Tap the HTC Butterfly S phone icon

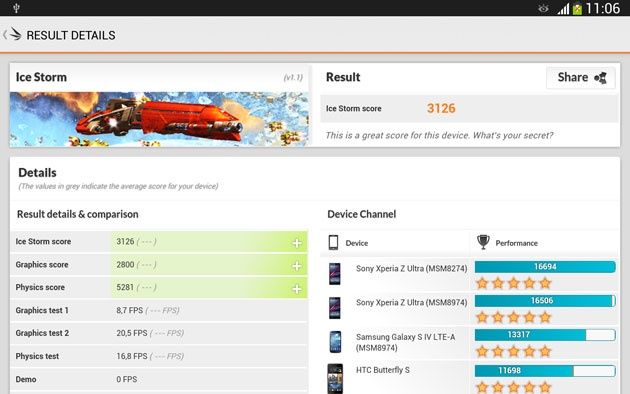335,378
